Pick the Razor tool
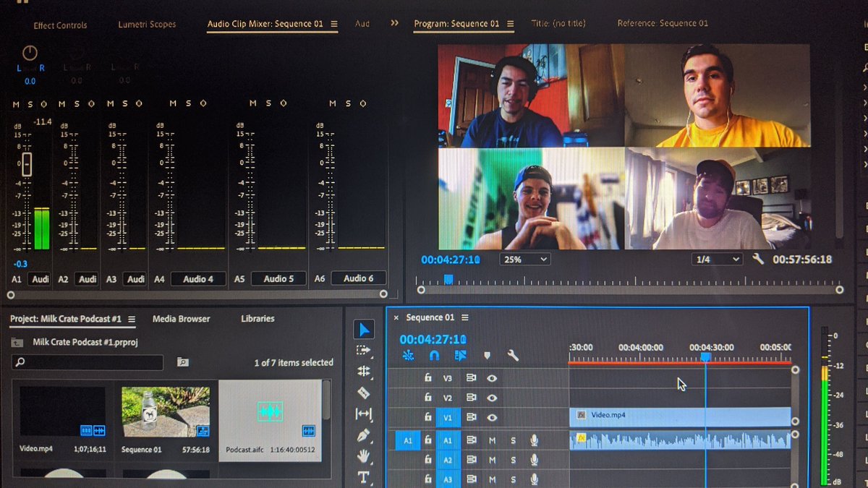This screenshot has height=488, width=868. coord(363,393)
